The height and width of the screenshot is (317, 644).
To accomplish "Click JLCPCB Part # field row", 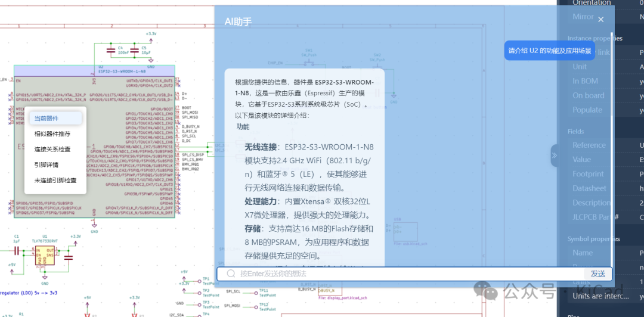I will pyautogui.click(x=606, y=217).
